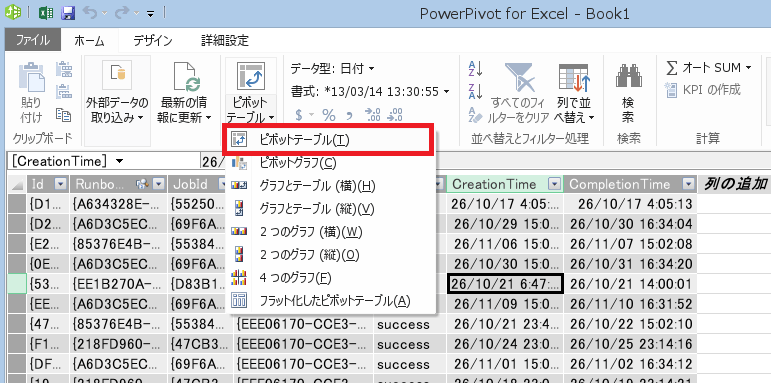
Task: Click the 貼り付け paste button
Action: [x=31, y=93]
